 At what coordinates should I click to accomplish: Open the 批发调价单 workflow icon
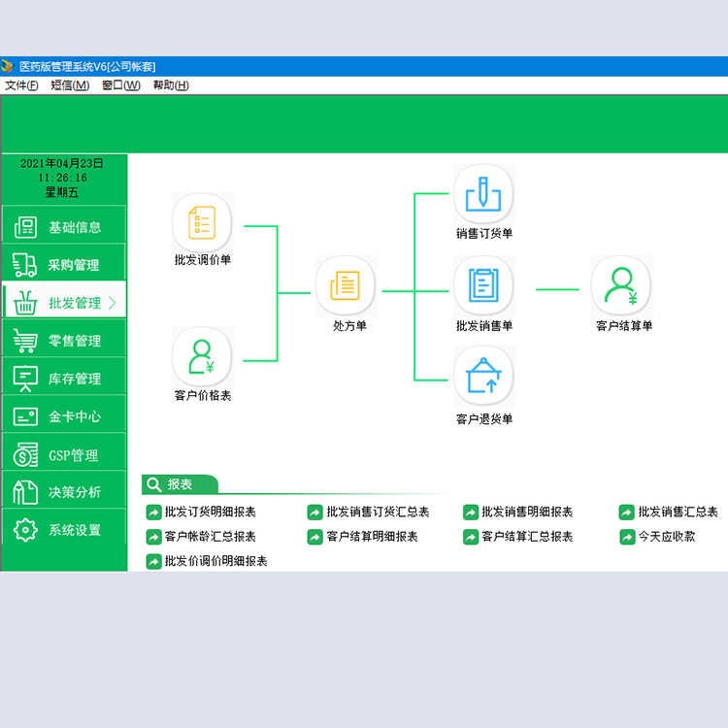click(x=202, y=223)
